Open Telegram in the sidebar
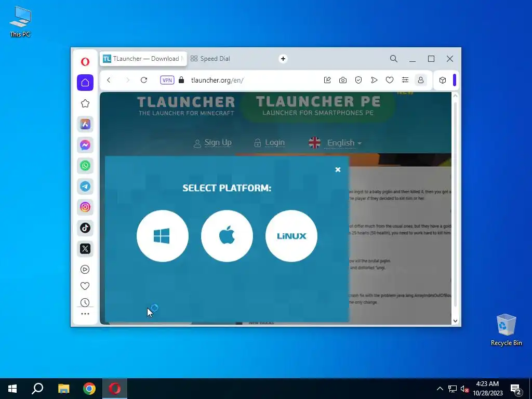Viewport: 532px width, 399px height. click(x=85, y=187)
